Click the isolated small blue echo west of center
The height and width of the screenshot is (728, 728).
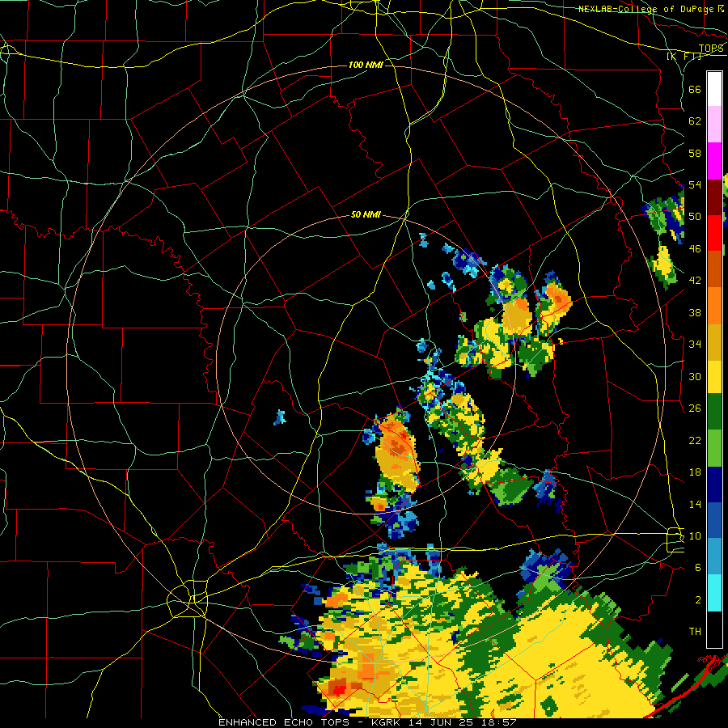click(x=280, y=417)
